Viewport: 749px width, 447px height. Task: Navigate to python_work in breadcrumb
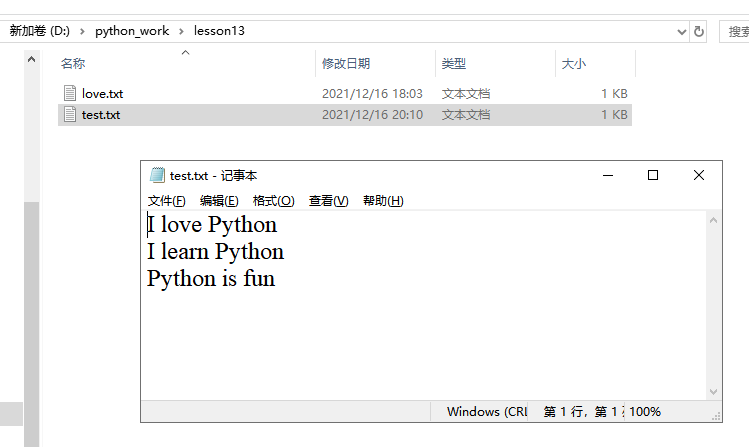click(x=132, y=31)
